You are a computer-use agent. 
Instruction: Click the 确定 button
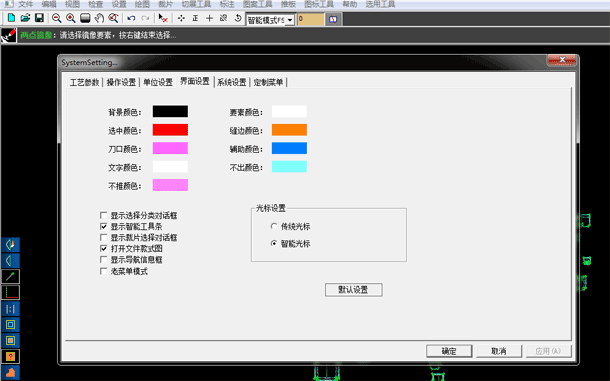click(449, 351)
